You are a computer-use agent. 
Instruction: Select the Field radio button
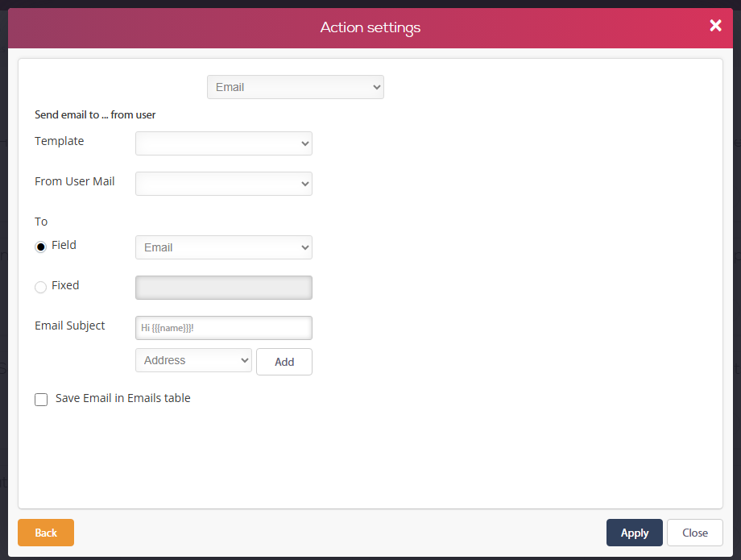pos(40,247)
